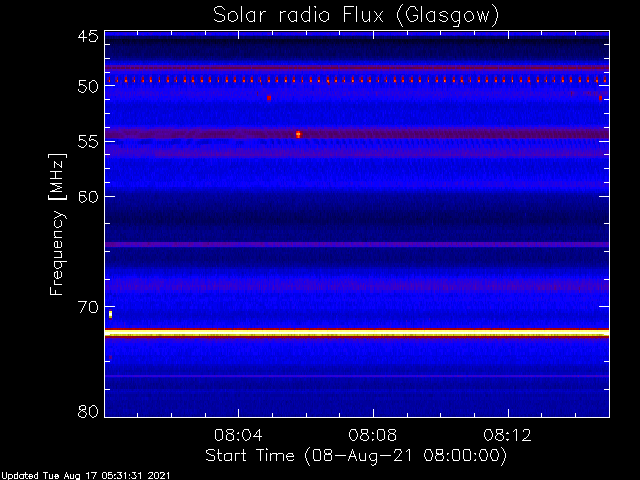Click the 80 MHz frequency label
Viewport: 640px width, 480px height.
click(x=88, y=411)
